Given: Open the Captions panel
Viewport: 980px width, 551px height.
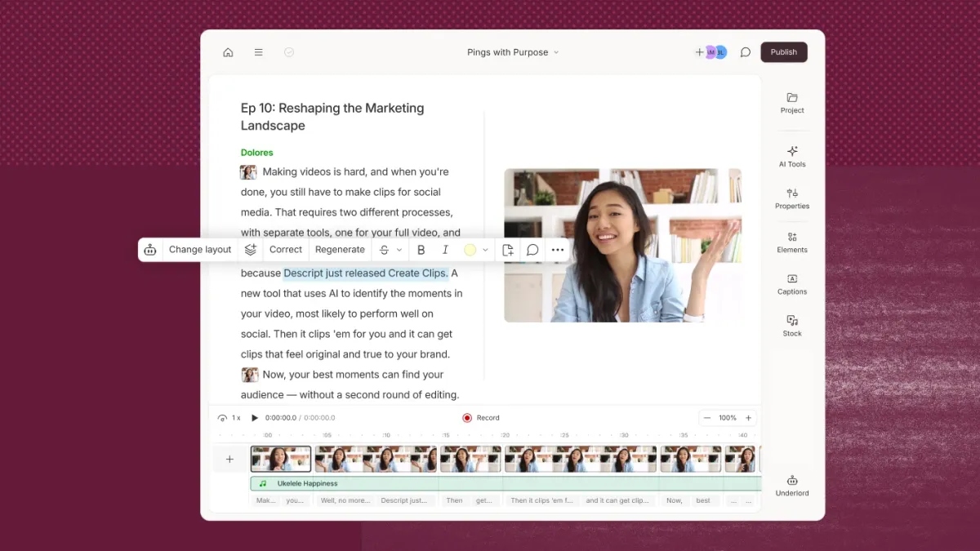Looking at the screenshot, I should coord(792,284).
